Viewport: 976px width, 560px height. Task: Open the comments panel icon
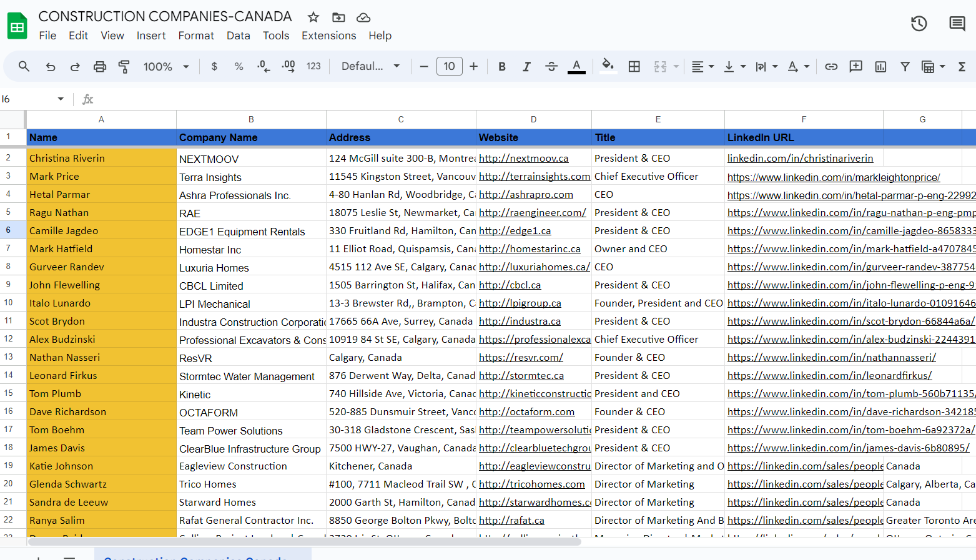(957, 24)
